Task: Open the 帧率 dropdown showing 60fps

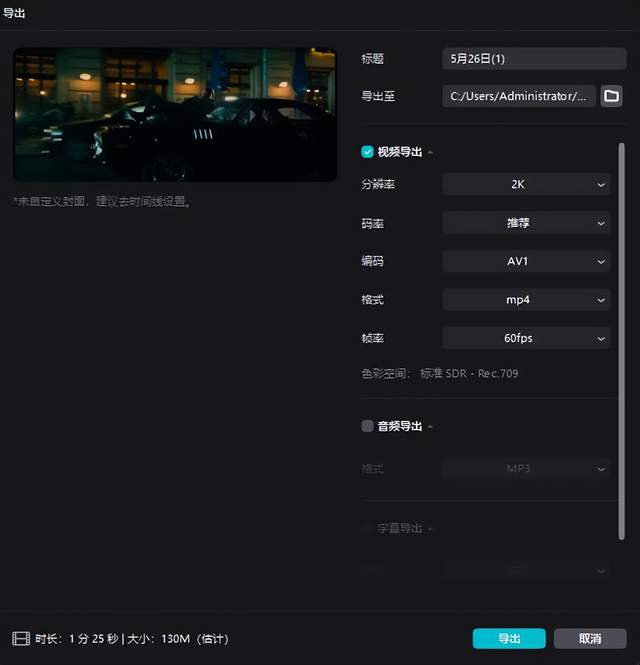Action: coord(526,338)
